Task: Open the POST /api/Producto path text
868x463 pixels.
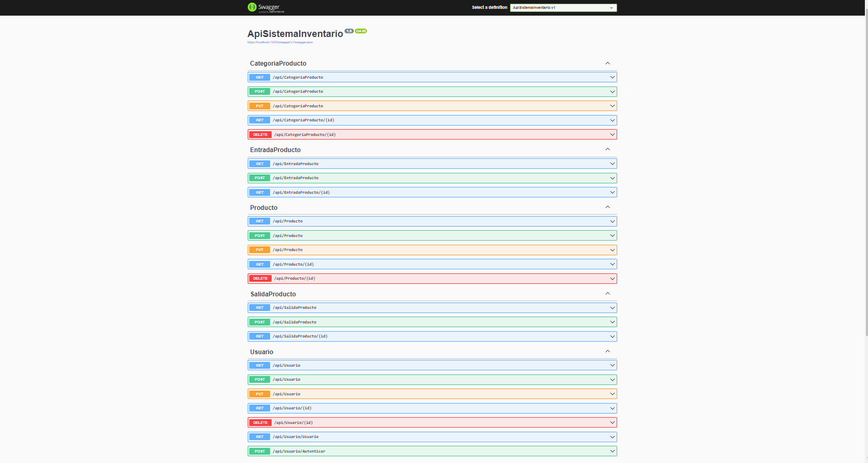Action: pyautogui.click(x=288, y=236)
